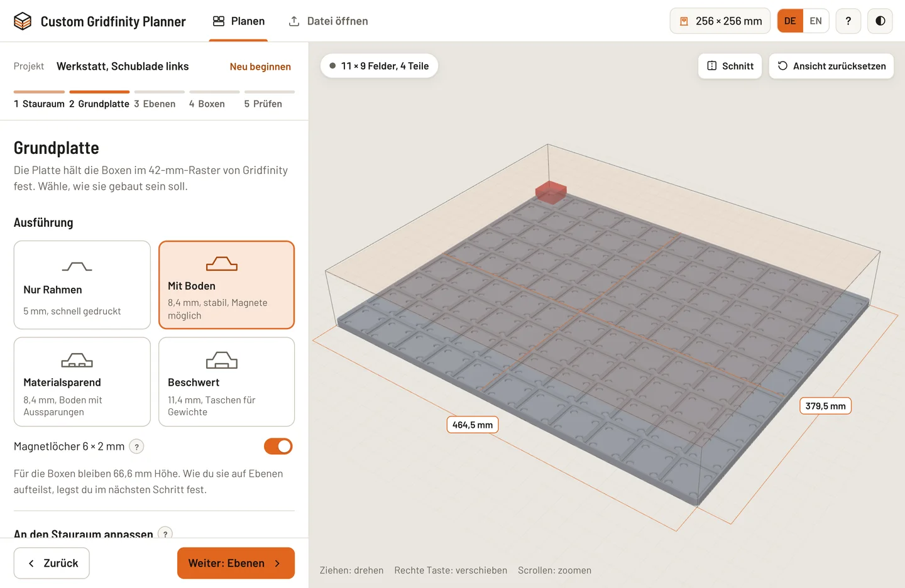
Task: Click Ansicht zurücksetzen button
Action: click(x=831, y=66)
